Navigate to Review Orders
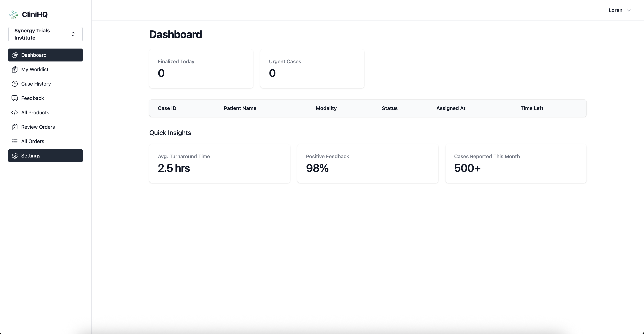The image size is (644, 334). click(38, 127)
